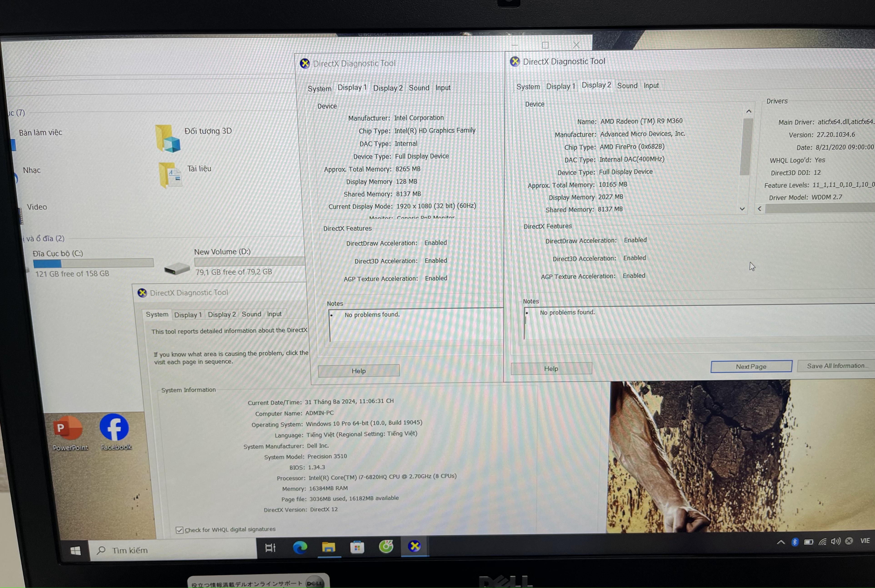Select Display 1 tab in middle DirectX window
875x588 pixels.
click(x=352, y=87)
